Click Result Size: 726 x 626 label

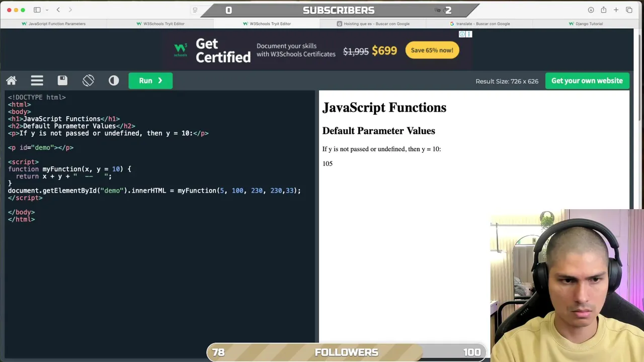click(x=507, y=81)
